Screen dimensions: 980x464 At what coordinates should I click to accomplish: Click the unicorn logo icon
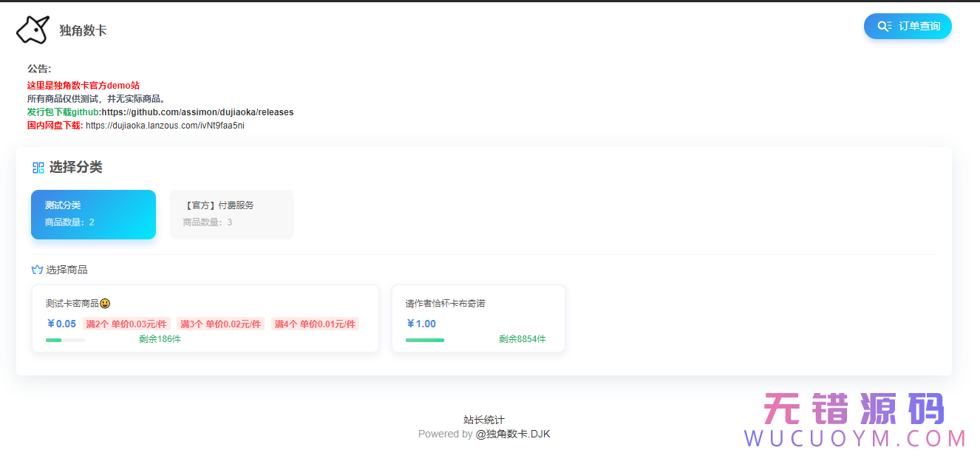pyautogui.click(x=33, y=30)
